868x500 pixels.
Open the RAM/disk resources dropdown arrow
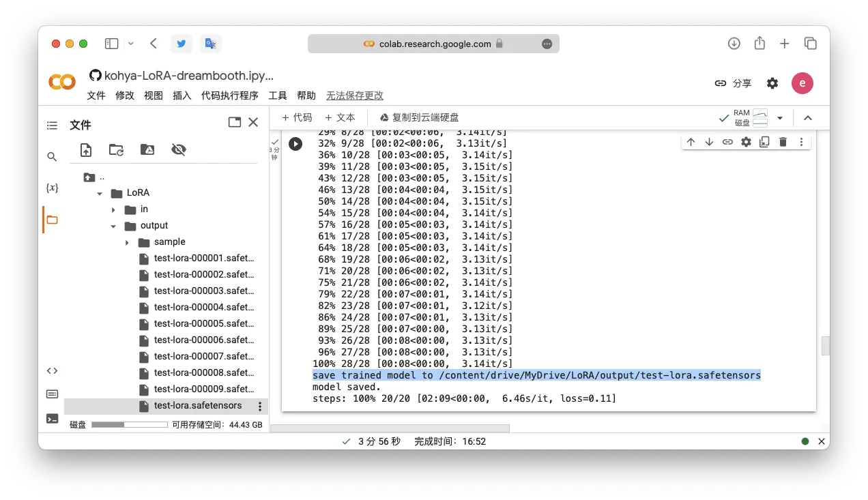point(780,118)
